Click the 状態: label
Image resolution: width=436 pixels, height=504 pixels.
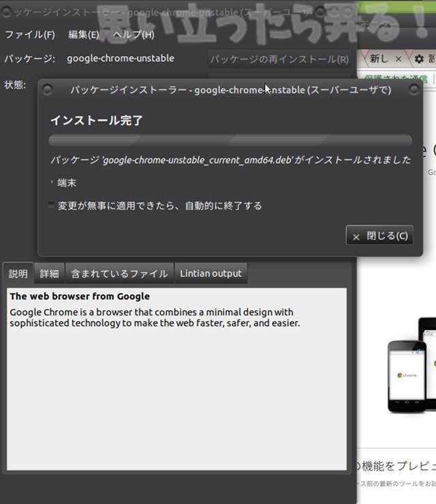click(15, 85)
